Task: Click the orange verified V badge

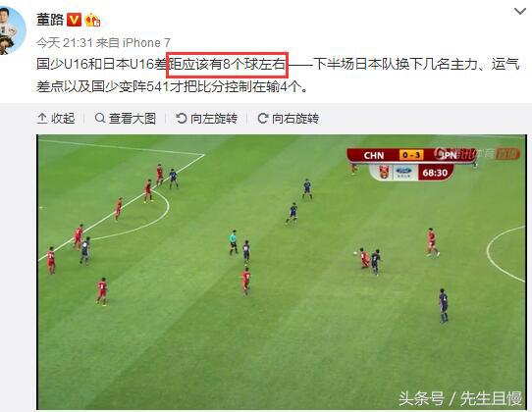Action: tap(74, 20)
